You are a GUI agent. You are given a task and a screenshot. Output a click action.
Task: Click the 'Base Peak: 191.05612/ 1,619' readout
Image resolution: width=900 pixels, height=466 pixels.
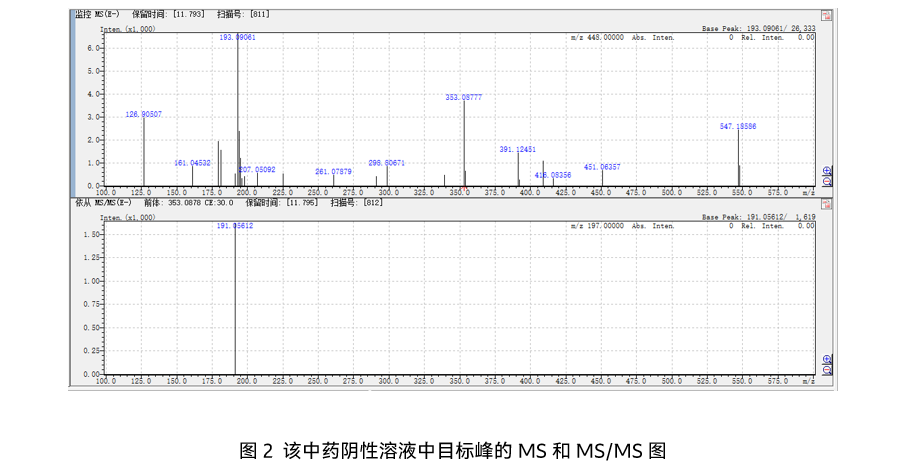[758, 217]
